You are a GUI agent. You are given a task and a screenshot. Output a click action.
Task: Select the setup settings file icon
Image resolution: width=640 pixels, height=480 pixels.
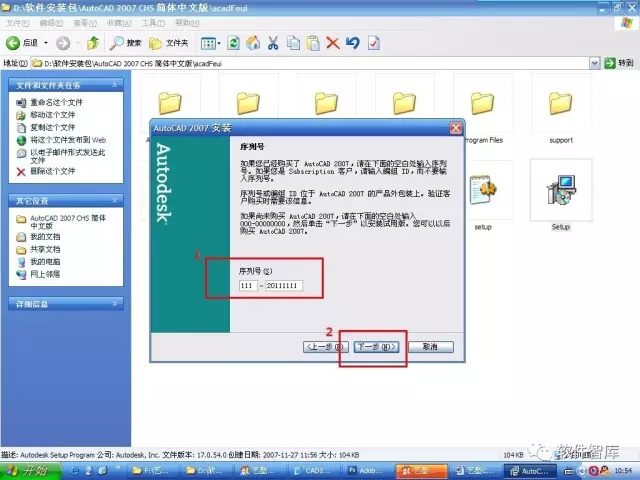pyautogui.click(x=483, y=190)
